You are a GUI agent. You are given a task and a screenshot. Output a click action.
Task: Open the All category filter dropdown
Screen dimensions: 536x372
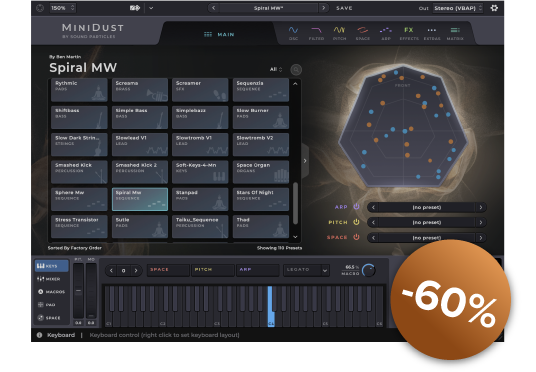[x=276, y=69]
